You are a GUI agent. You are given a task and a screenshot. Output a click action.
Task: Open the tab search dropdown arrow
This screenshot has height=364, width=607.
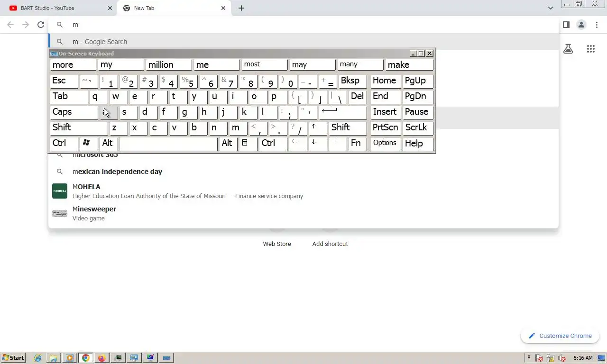coord(550,8)
